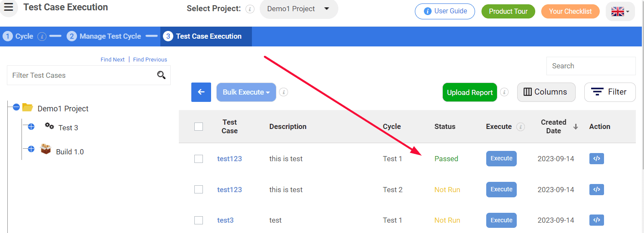Click info icon beside Select Project
The height and width of the screenshot is (233, 644).
tap(250, 9)
